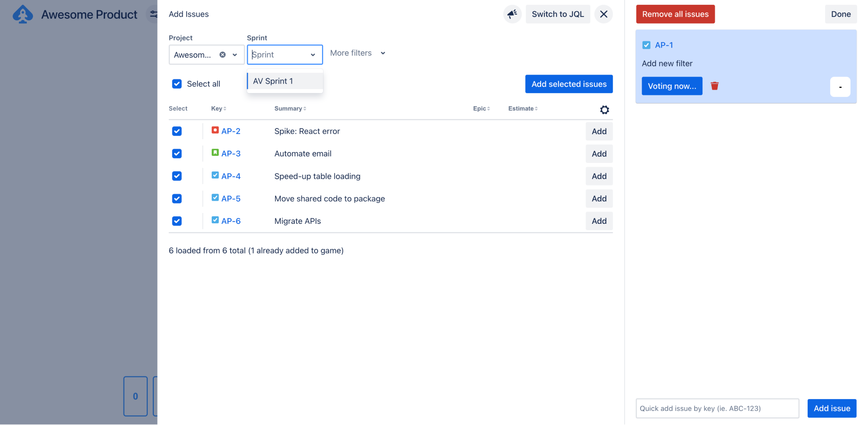The width and height of the screenshot is (868, 425).
Task: Click the Voting now... button
Action: (x=672, y=86)
